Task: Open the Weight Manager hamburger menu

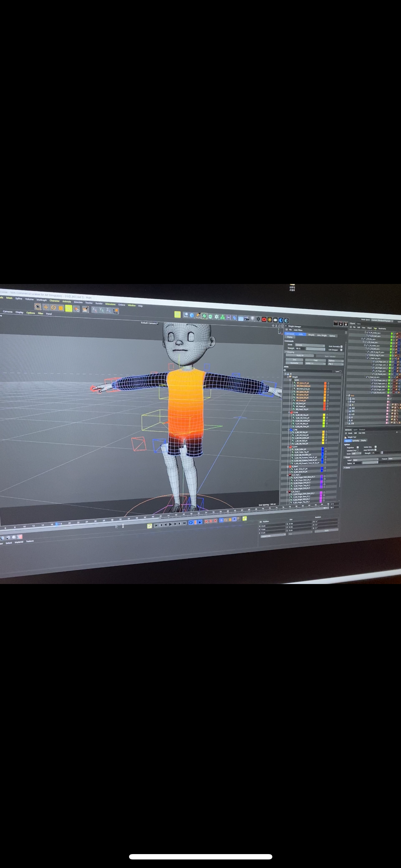Action: coord(286,330)
